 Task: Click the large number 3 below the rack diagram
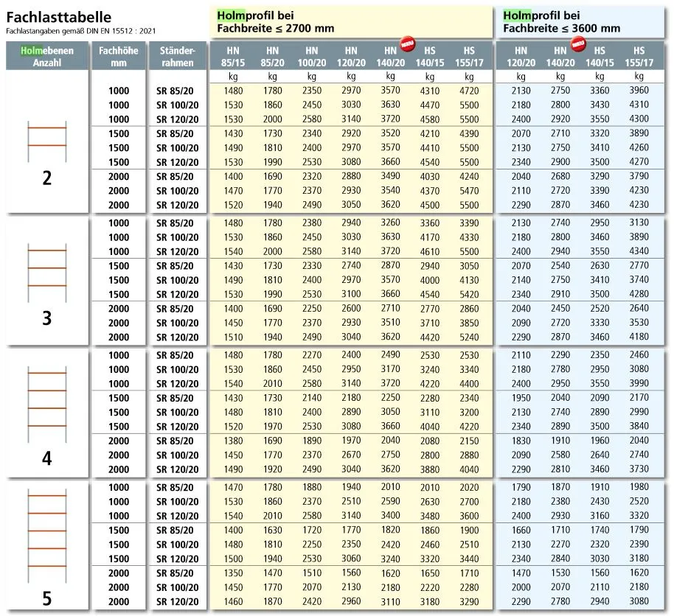[x=47, y=318]
